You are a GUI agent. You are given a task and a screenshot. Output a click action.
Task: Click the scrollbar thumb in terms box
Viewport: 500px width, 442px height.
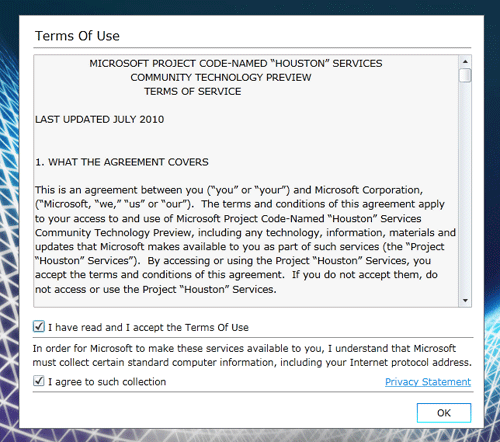click(x=465, y=75)
